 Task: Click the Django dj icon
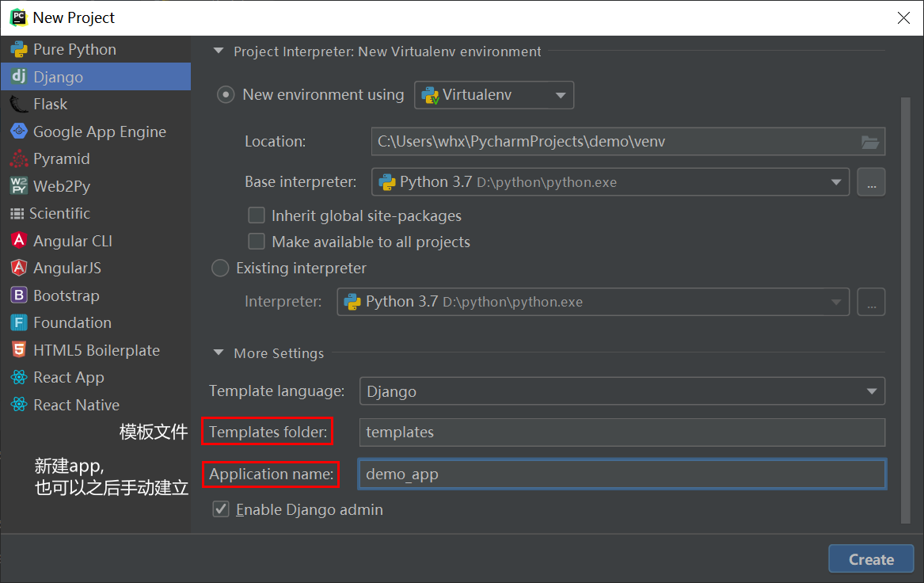click(x=19, y=77)
